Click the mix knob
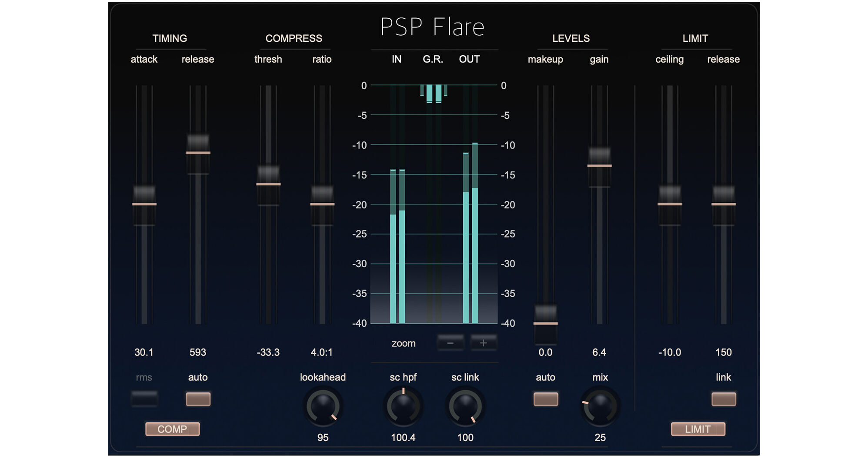Screen dimensions: 868x456 600,407
